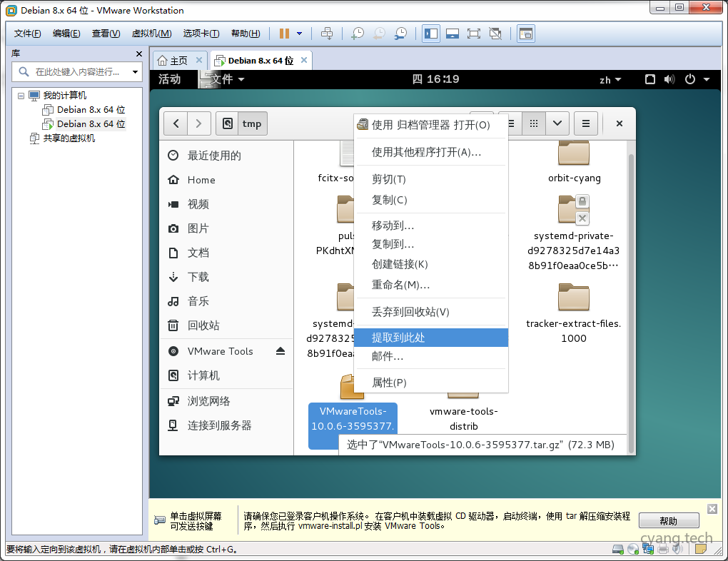
Task: Switch Files to grid view
Action: coord(533,123)
